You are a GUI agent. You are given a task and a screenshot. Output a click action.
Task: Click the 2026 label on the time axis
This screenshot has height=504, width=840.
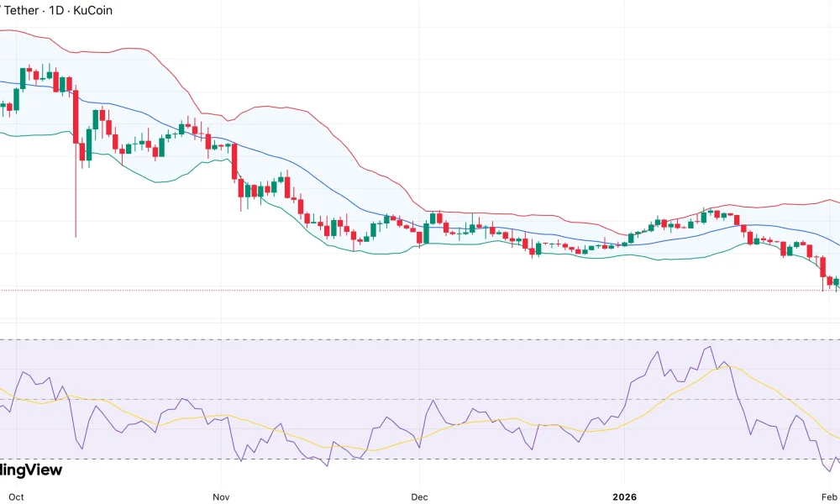[624, 496]
